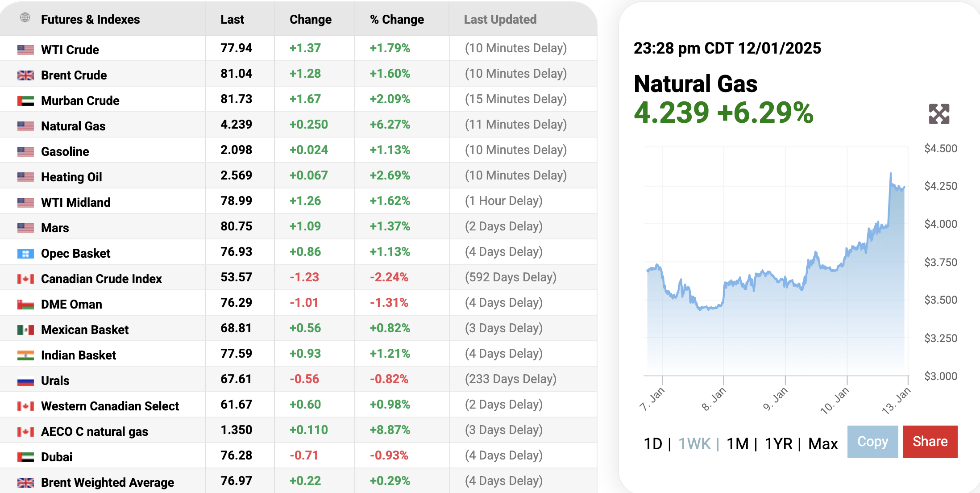
Task: Click the Russian flag beside Urals
Action: 25,381
